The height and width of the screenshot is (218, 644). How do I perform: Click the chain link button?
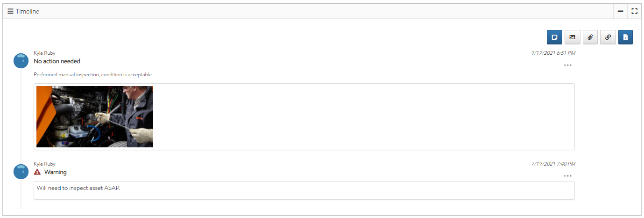pos(608,37)
